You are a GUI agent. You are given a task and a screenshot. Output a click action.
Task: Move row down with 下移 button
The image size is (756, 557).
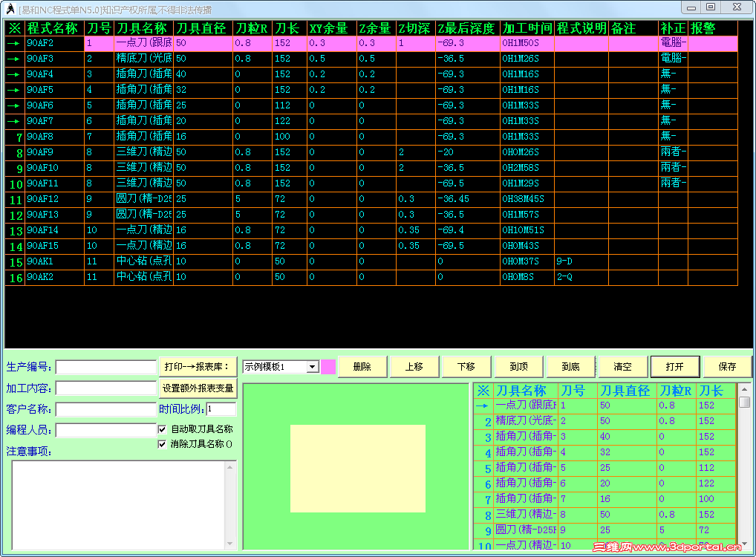coord(466,367)
